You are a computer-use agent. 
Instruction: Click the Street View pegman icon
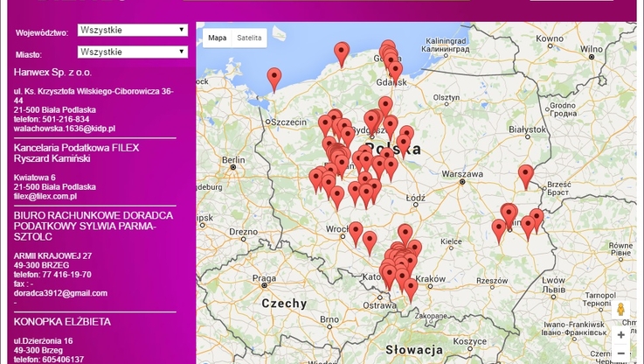[620, 309]
